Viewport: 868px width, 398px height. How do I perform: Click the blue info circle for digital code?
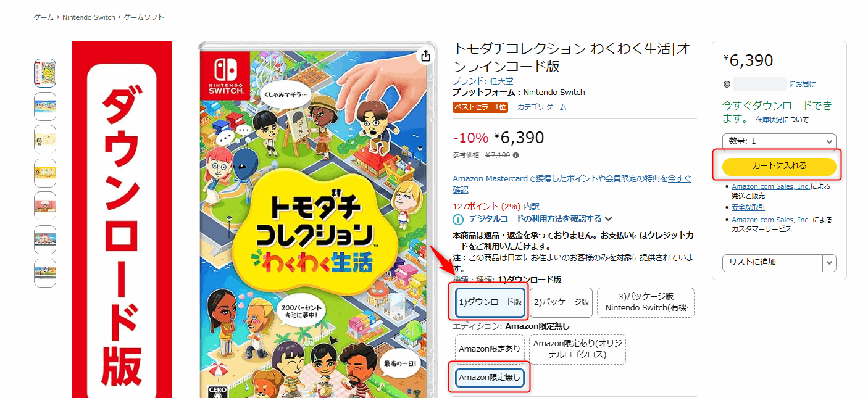pos(458,219)
